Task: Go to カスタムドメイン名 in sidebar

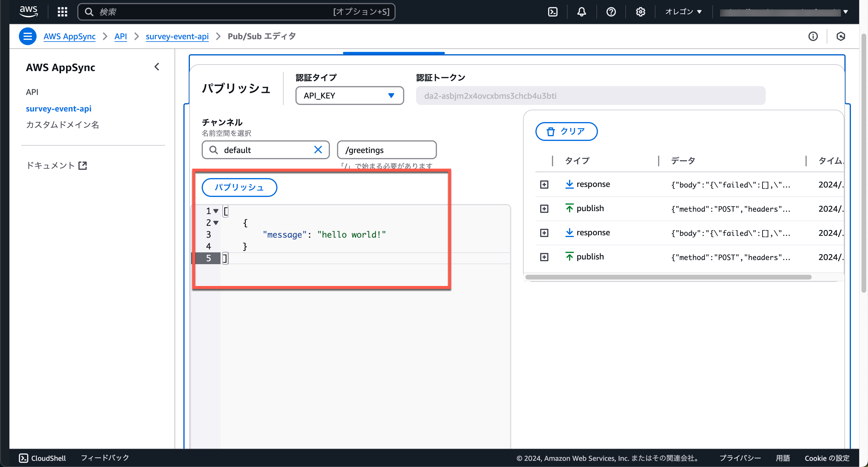Action: click(62, 125)
